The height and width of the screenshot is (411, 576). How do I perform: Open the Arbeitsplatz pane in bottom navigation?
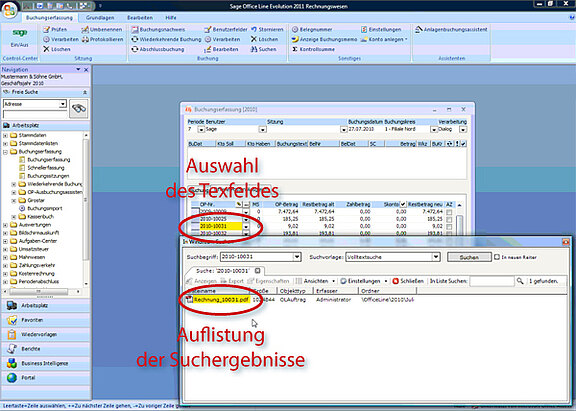pos(46,306)
